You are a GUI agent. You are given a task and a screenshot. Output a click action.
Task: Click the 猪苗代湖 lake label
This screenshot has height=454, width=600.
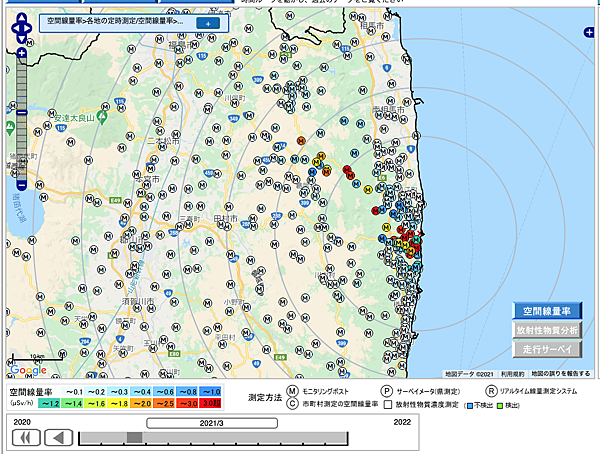19,208
